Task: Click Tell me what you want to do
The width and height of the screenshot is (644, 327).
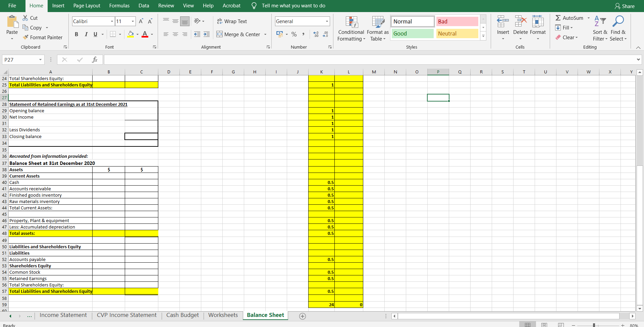Action: 293,6
